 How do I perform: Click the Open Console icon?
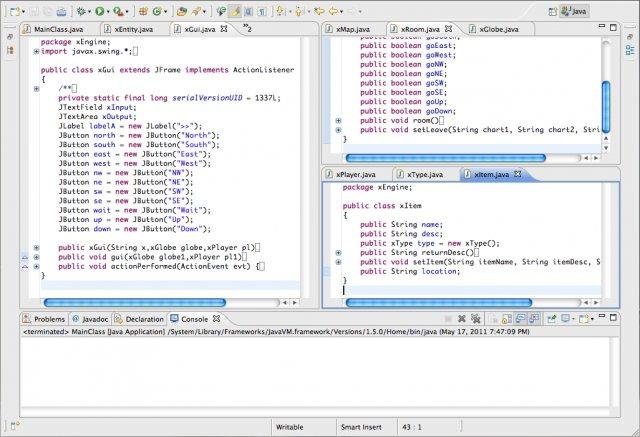point(584,319)
